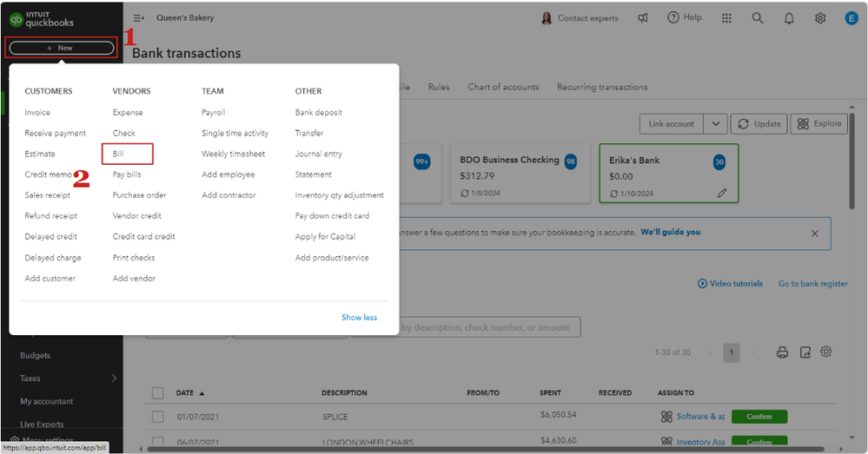The height and width of the screenshot is (454, 868).
Task: Open the apps grid icon
Action: tap(726, 18)
